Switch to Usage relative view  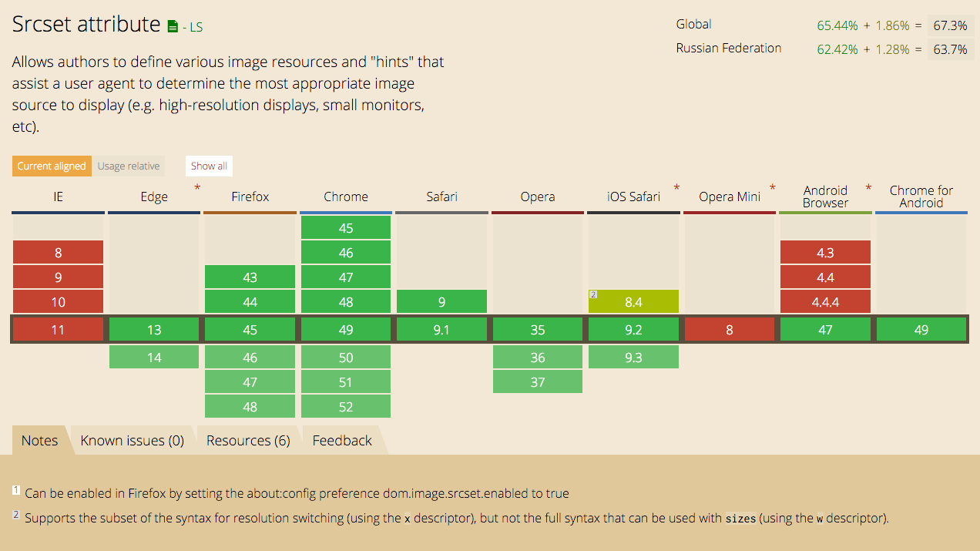129,166
